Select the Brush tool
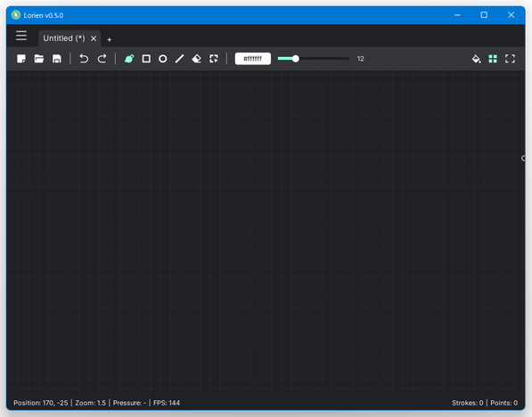 (x=129, y=59)
